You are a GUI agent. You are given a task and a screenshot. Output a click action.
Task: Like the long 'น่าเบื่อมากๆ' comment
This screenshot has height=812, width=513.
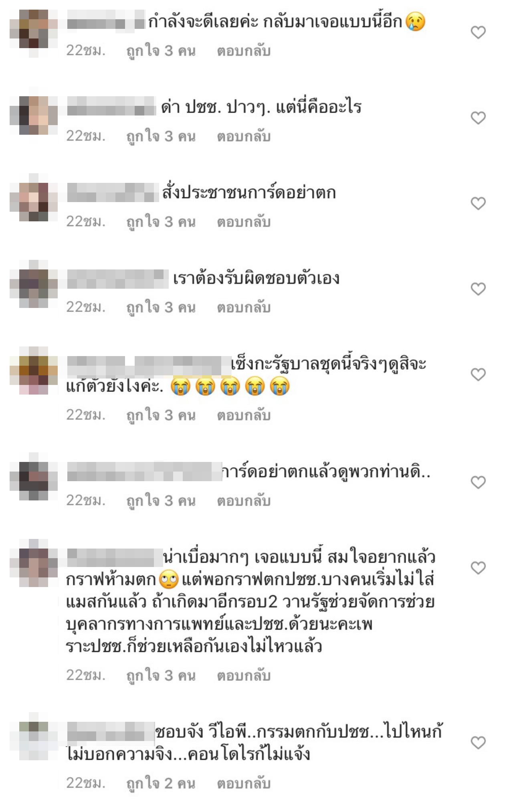478,567
